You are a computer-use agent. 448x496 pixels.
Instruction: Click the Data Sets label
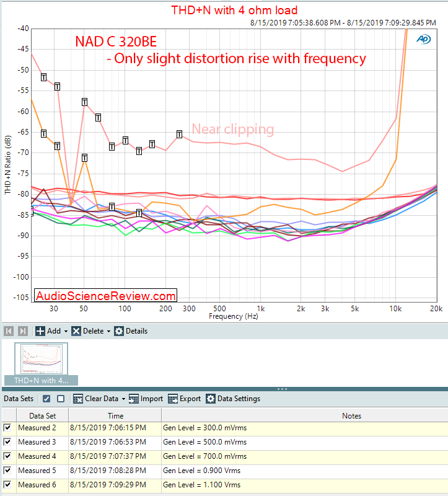[x=19, y=399]
